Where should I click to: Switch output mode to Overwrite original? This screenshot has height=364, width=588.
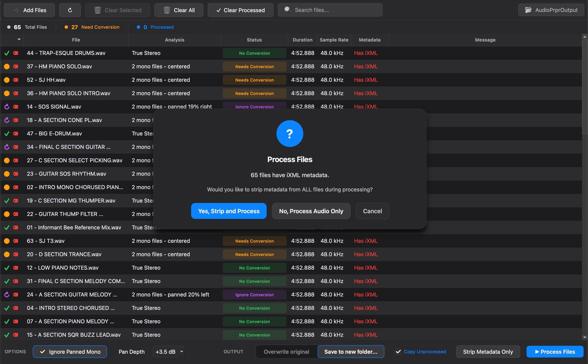tap(286, 351)
